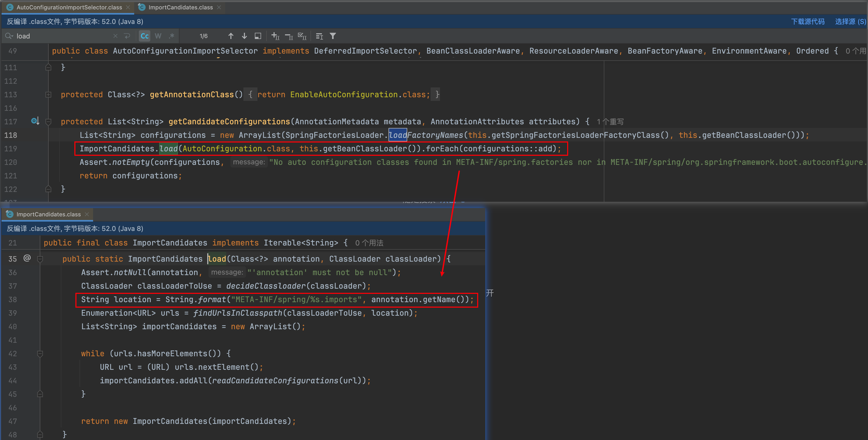Click '0 个用法' usages hint on ImportCandidates

click(369, 243)
